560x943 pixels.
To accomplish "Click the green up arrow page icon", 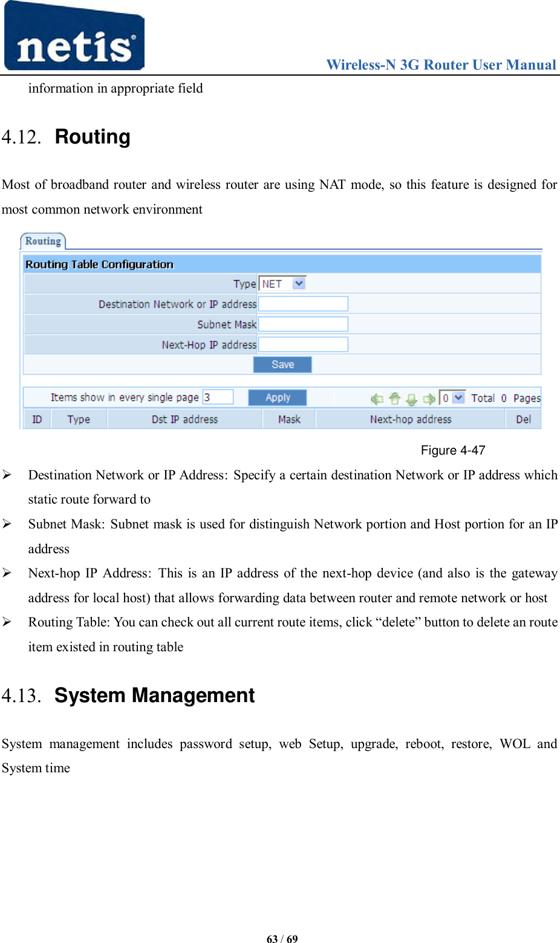I will click(x=394, y=398).
